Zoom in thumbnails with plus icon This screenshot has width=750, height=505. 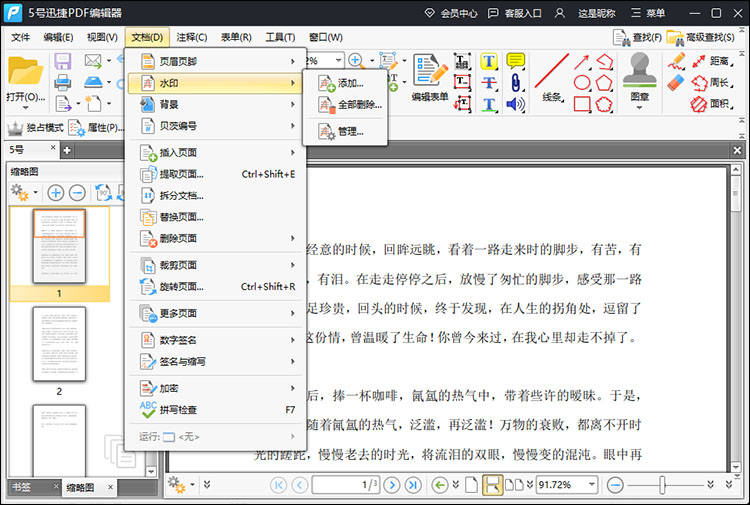click(55, 193)
